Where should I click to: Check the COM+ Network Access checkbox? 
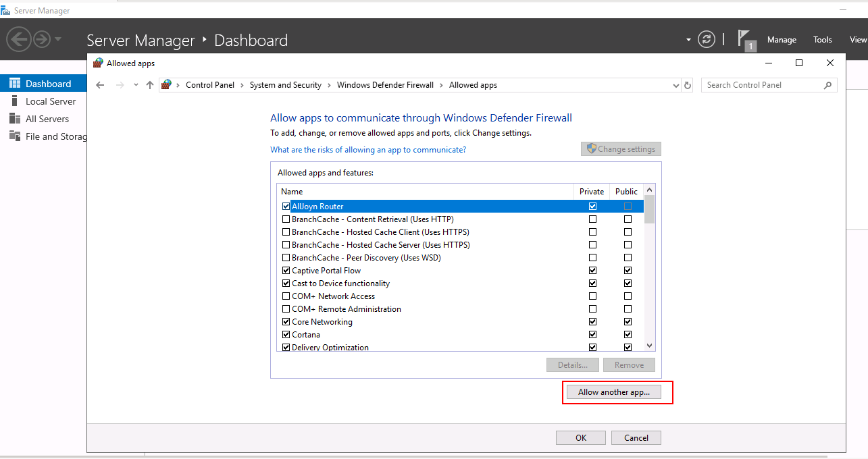click(286, 296)
